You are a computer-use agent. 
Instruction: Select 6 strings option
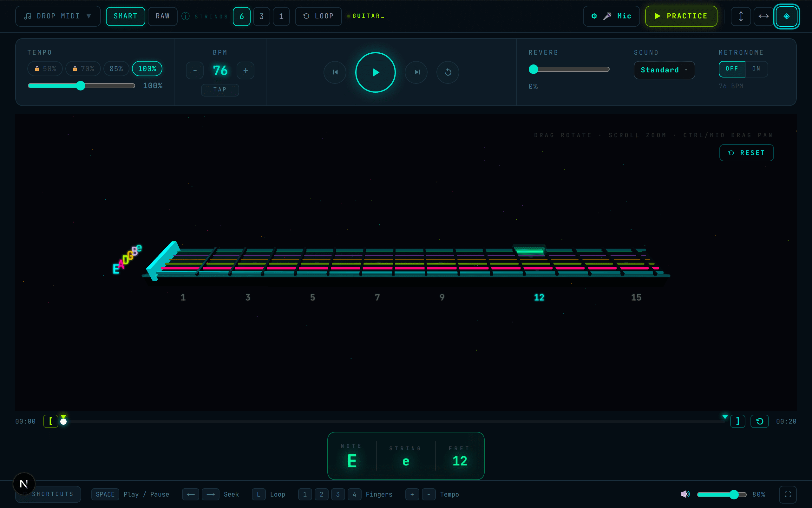(242, 16)
